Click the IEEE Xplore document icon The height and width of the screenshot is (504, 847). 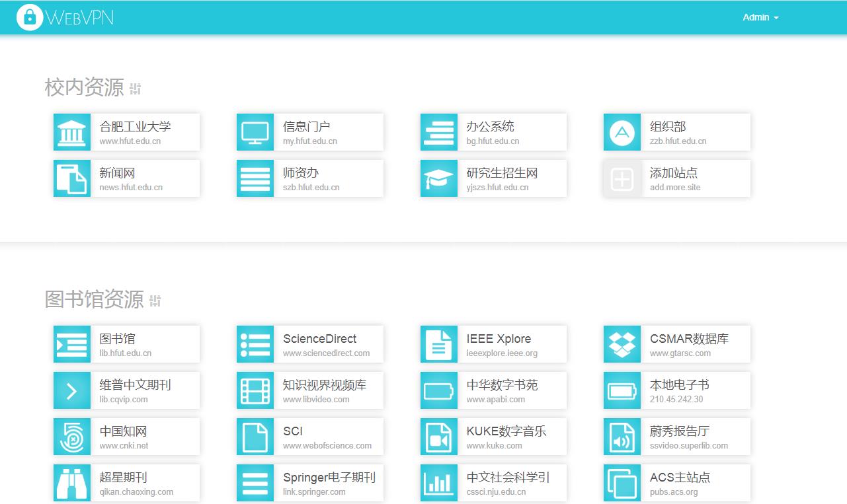pos(439,344)
